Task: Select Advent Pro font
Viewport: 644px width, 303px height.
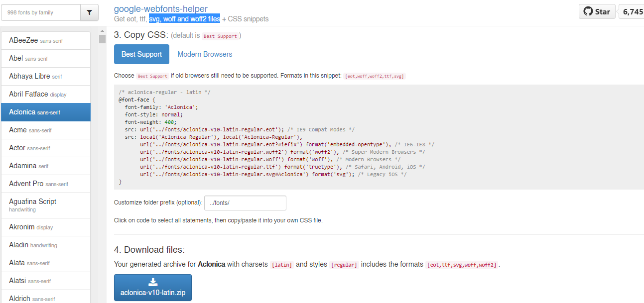Action: point(46,184)
